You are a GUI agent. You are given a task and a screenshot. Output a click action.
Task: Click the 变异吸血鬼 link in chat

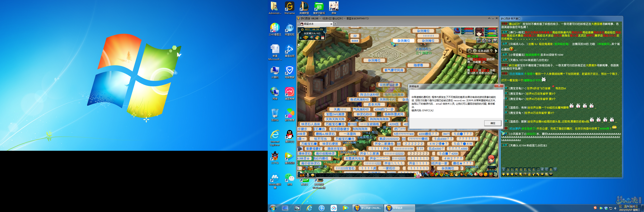pos(561,44)
